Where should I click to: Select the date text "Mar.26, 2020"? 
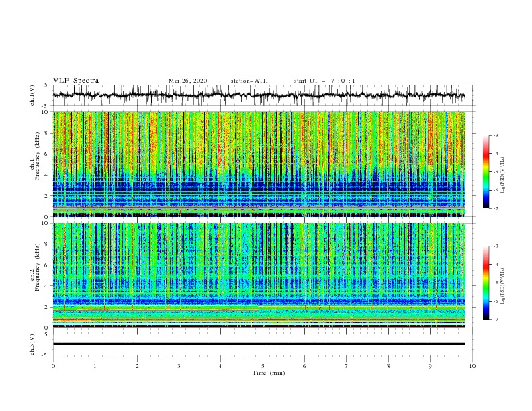coord(187,81)
